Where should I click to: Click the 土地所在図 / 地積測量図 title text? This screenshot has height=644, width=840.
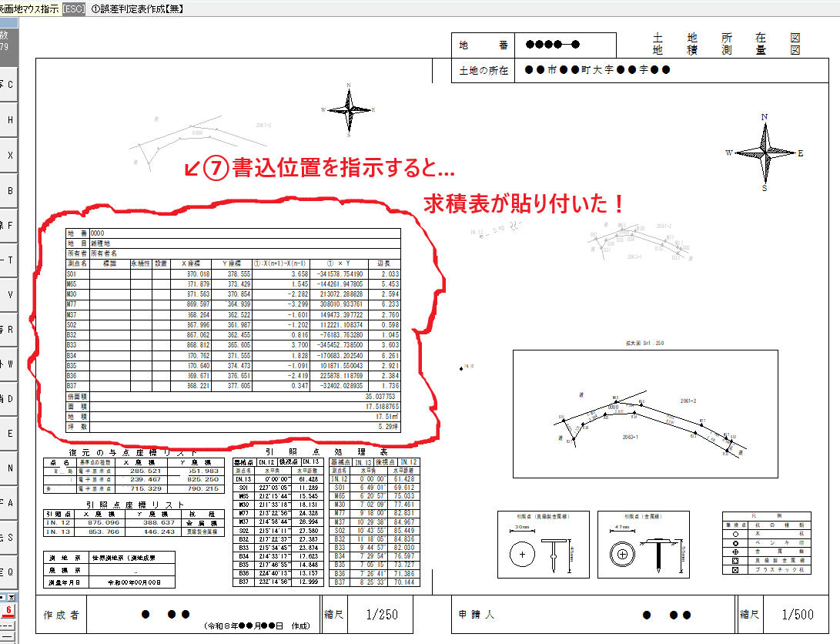[x=726, y=44]
